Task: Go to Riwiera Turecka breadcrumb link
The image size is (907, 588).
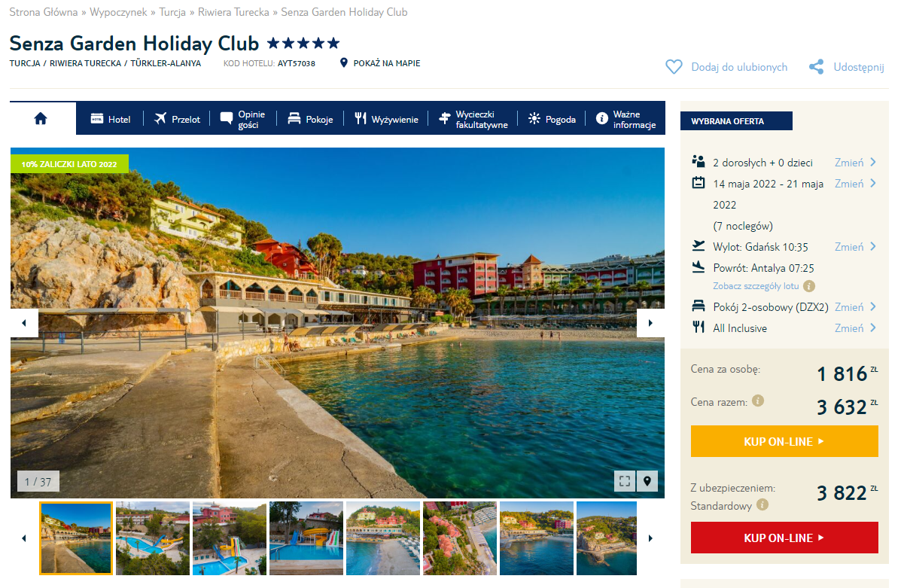Action: coord(233,12)
